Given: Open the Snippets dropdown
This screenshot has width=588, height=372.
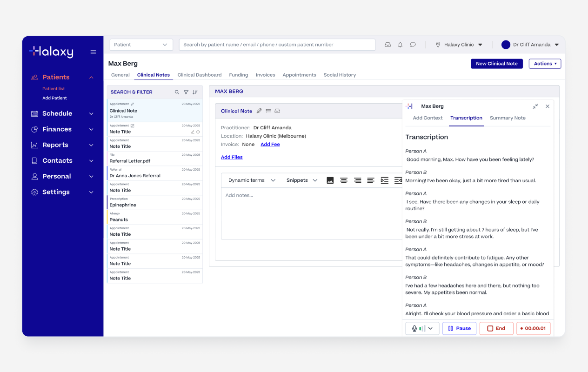Looking at the screenshot, I should coord(302,180).
